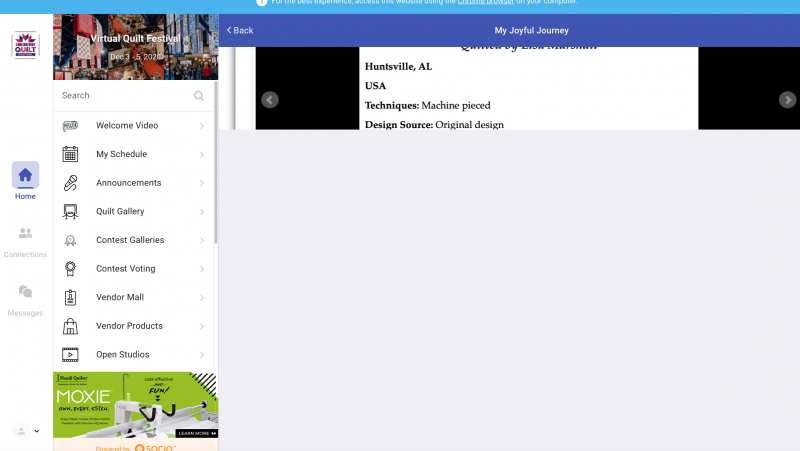Open the Messages chat icon
This screenshot has height=451, width=800.
point(25,291)
